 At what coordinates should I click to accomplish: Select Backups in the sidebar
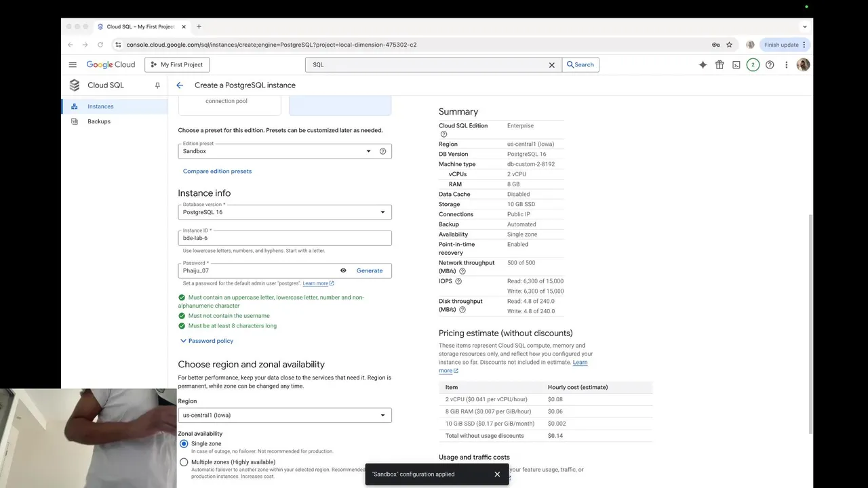pos(115,121)
